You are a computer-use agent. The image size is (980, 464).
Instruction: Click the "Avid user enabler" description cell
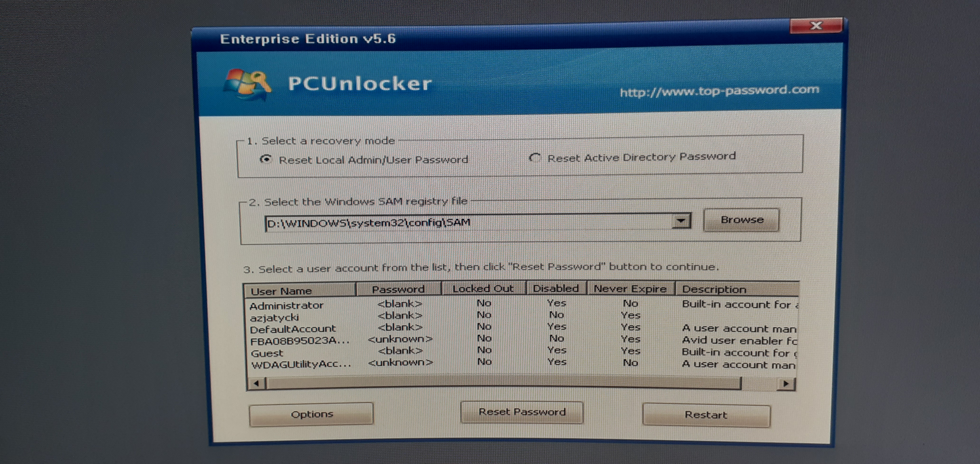[x=739, y=340]
